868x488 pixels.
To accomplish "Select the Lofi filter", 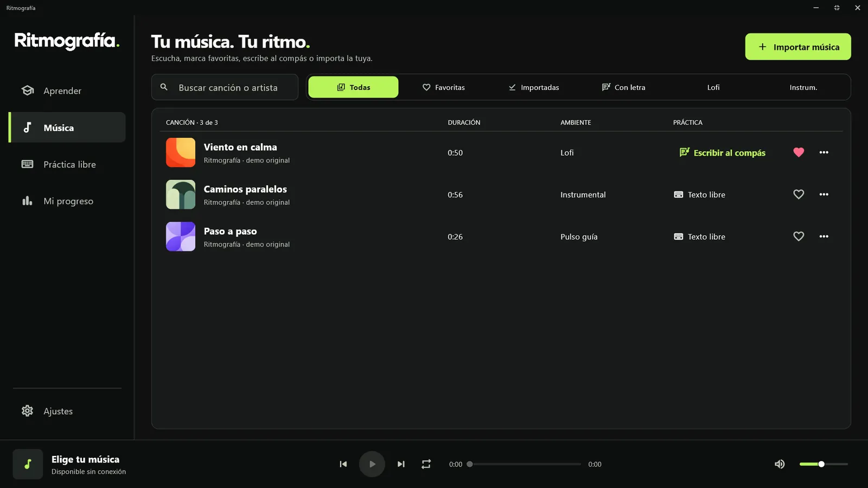I will coord(713,87).
